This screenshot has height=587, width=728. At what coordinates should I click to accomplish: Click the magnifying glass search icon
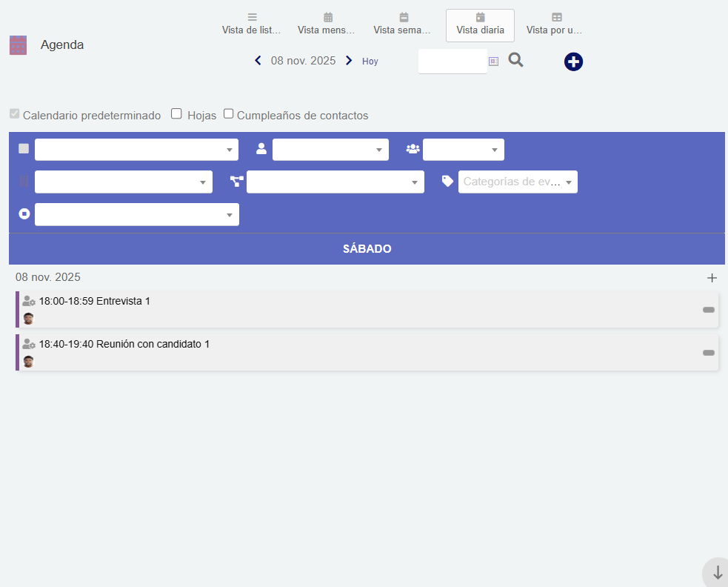515,61
